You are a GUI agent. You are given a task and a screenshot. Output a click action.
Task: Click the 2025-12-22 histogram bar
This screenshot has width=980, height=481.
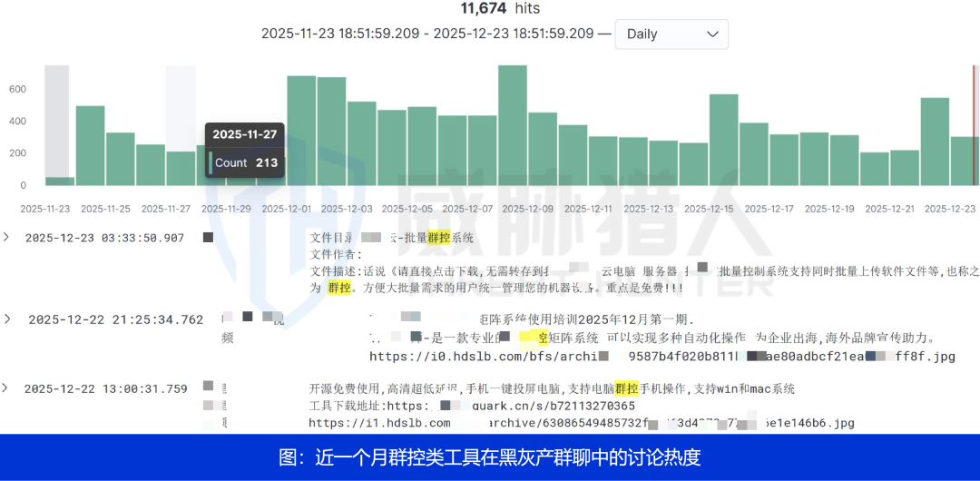tap(935, 142)
